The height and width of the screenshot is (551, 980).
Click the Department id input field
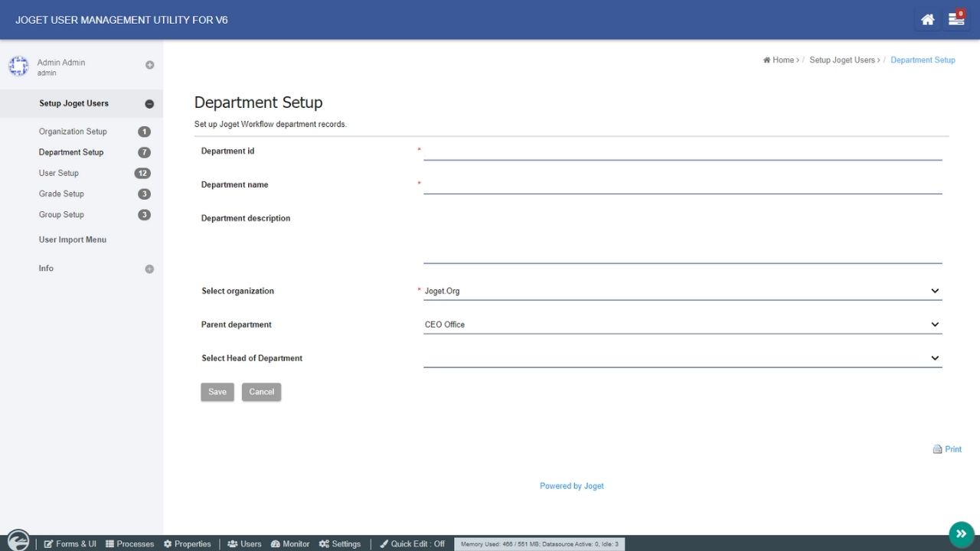click(x=681, y=152)
